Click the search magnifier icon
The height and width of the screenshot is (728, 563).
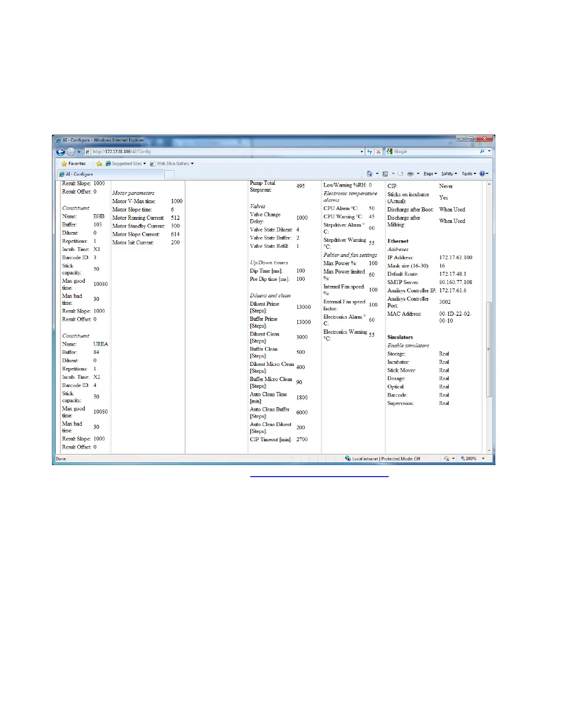point(482,151)
